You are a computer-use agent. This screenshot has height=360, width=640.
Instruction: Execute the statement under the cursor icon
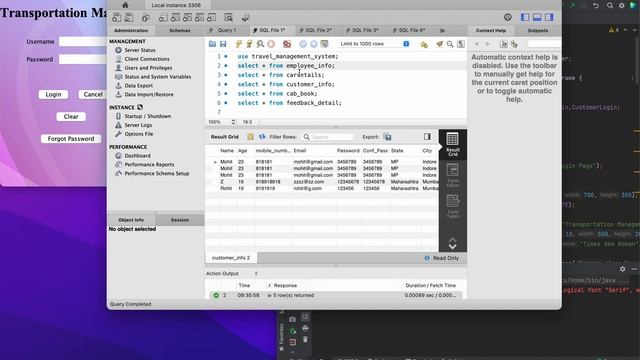249,44
